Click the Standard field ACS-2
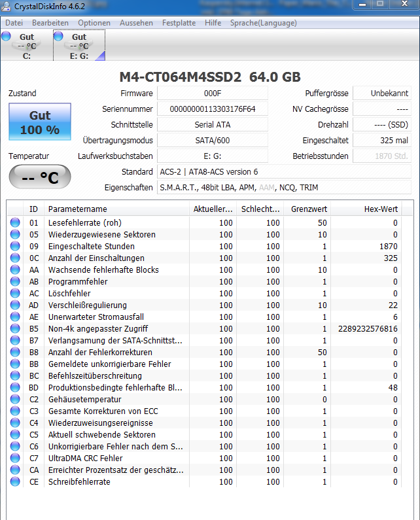This screenshot has height=520, width=420. pos(284,172)
